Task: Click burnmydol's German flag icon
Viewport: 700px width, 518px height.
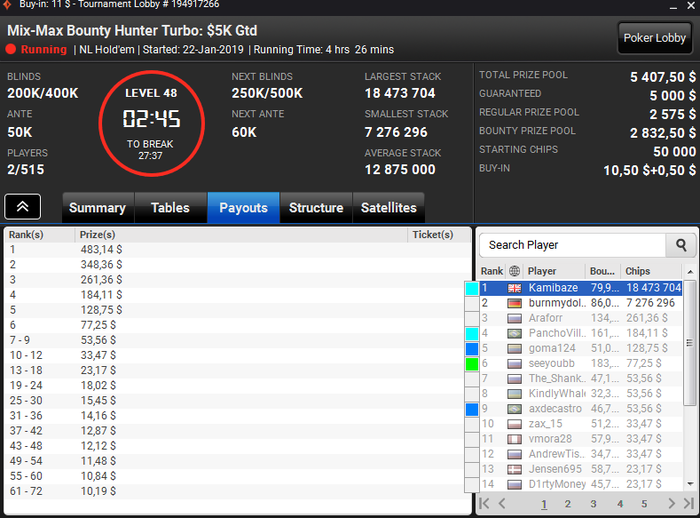Action: (514, 304)
